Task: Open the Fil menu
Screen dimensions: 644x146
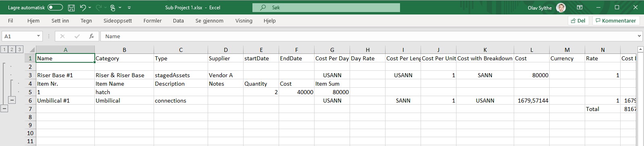Action: pyautogui.click(x=10, y=21)
